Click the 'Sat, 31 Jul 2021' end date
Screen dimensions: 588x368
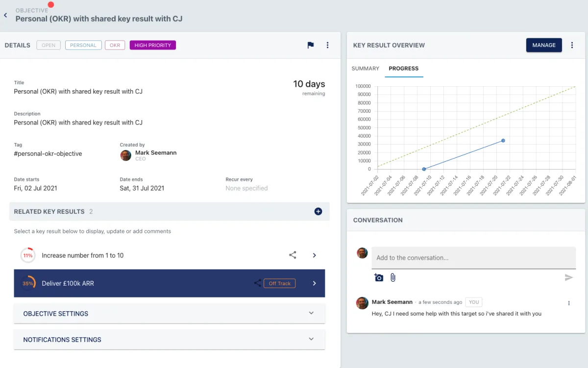point(142,188)
